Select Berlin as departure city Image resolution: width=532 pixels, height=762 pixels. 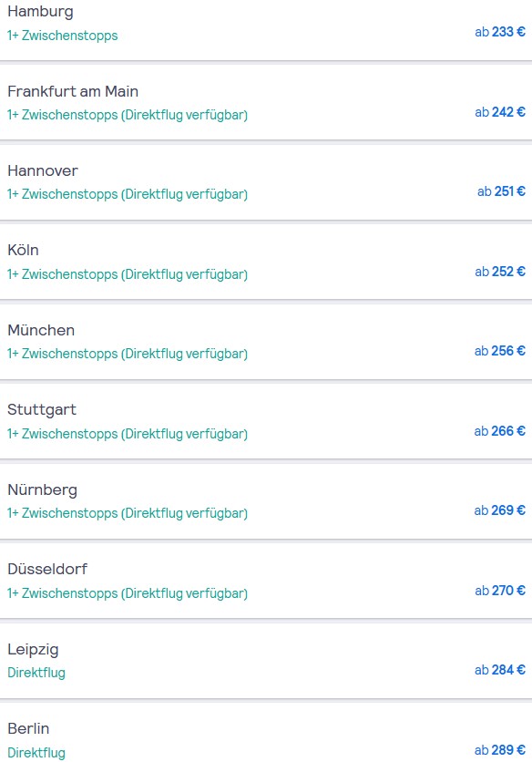coord(266,732)
